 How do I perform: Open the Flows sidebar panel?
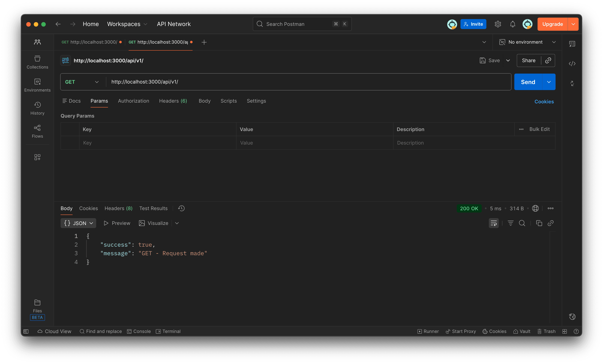pyautogui.click(x=37, y=131)
